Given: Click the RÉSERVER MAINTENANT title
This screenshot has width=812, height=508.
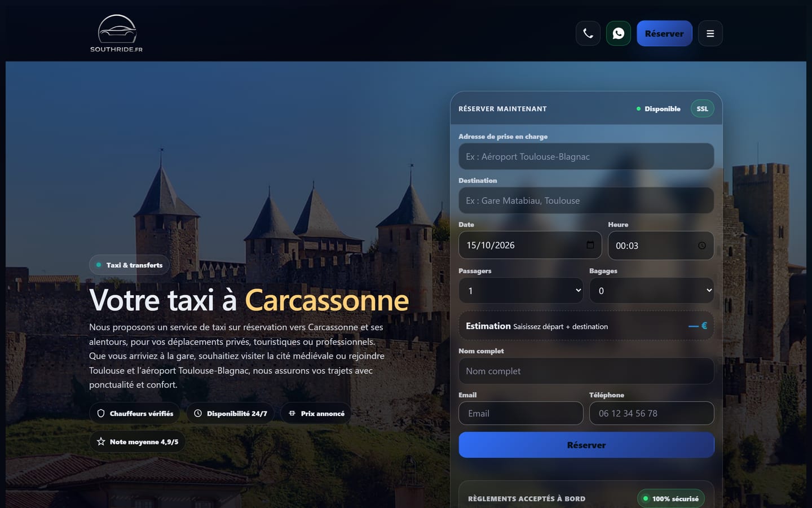Looking at the screenshot, I should click(x=502, y=109).
